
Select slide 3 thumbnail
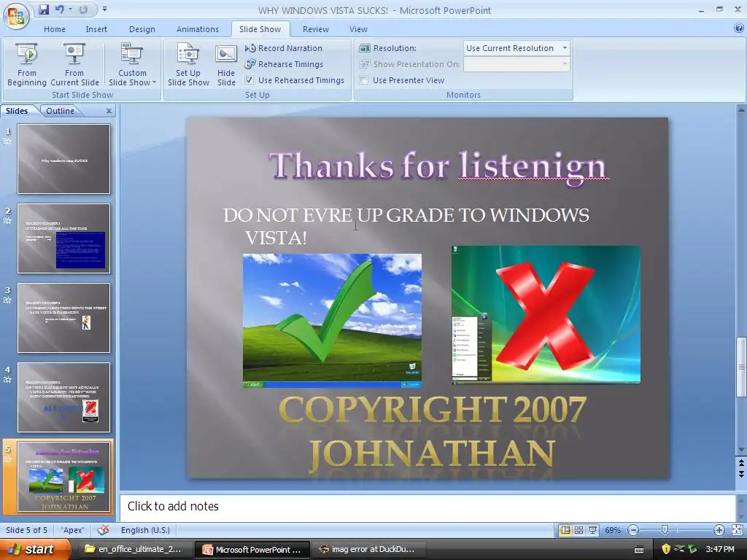[x=64, y=318]
